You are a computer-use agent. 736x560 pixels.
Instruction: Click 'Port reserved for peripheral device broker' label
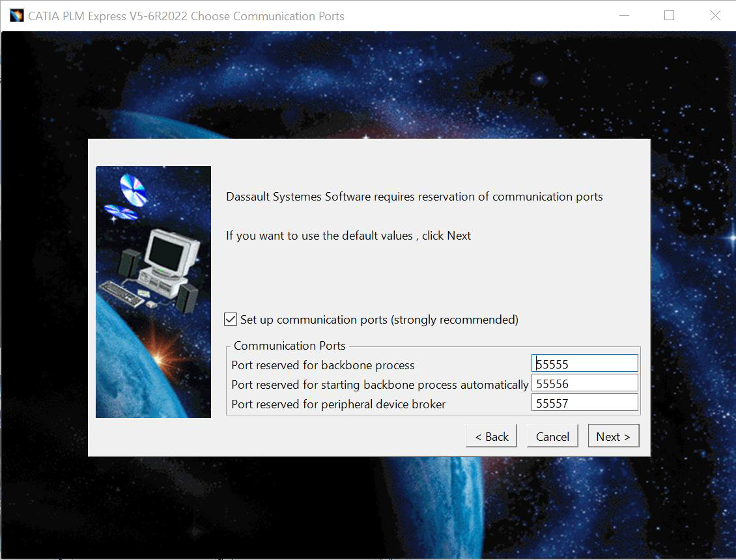click(339, 404)
